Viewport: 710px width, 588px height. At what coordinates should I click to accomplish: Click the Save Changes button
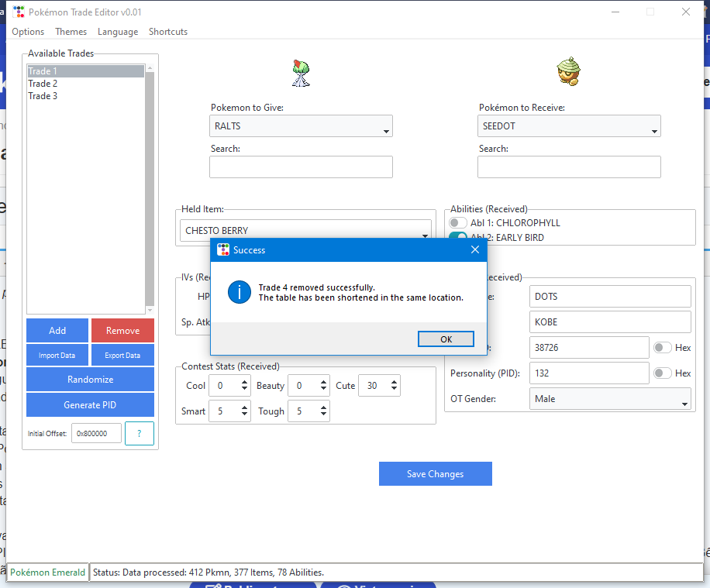pos(435,474)
